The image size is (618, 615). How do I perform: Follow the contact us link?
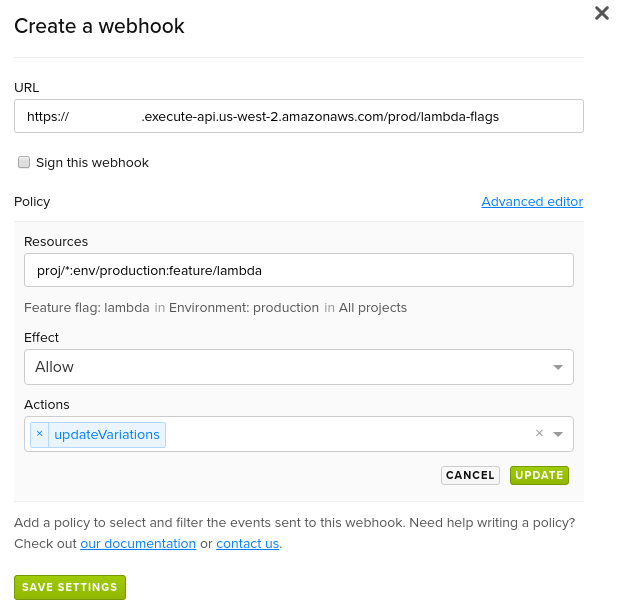click(247, 544)
